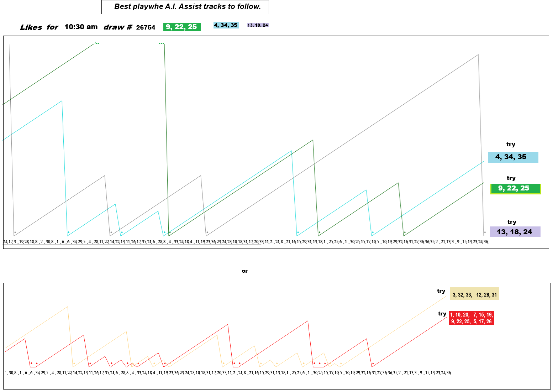Select the small blue '4, 34, 35' header box
The image size is (553, 392).
226,25
